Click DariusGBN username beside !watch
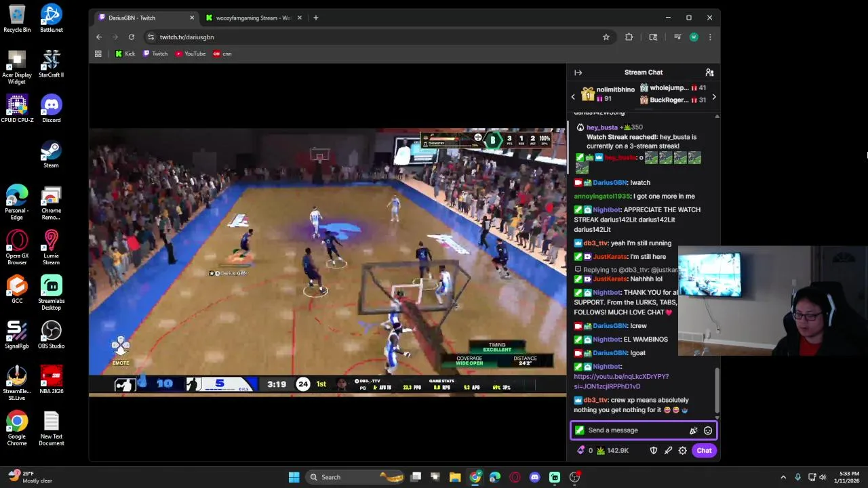The height and width of the screenshot is (488, 868). click(610, 182)
